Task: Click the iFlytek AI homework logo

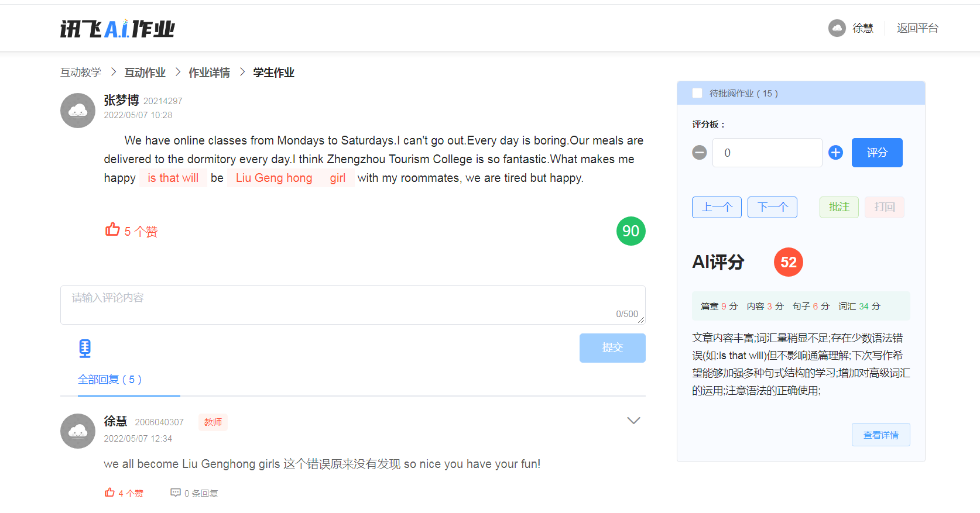Action: [117, 29]
